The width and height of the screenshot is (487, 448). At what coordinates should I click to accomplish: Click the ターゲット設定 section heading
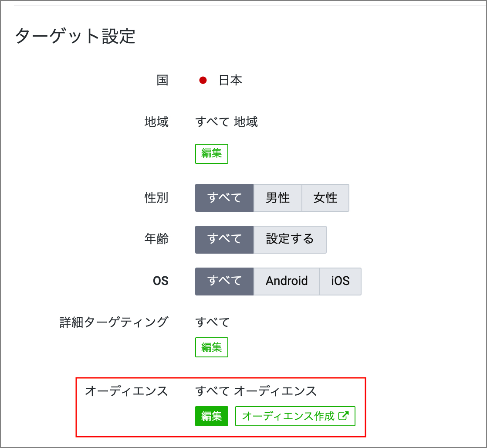click(x=75, y=36)
